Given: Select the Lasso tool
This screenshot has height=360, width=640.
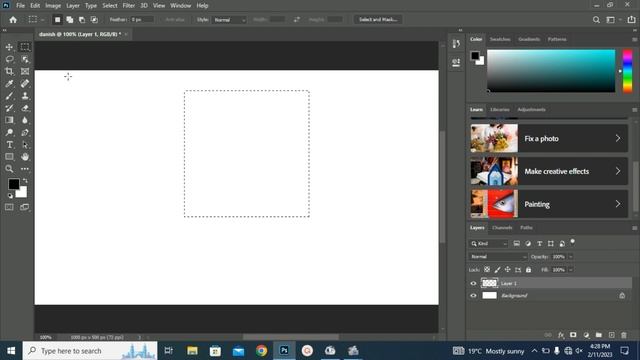Looking at the screenshot, I should pos(9,59).
